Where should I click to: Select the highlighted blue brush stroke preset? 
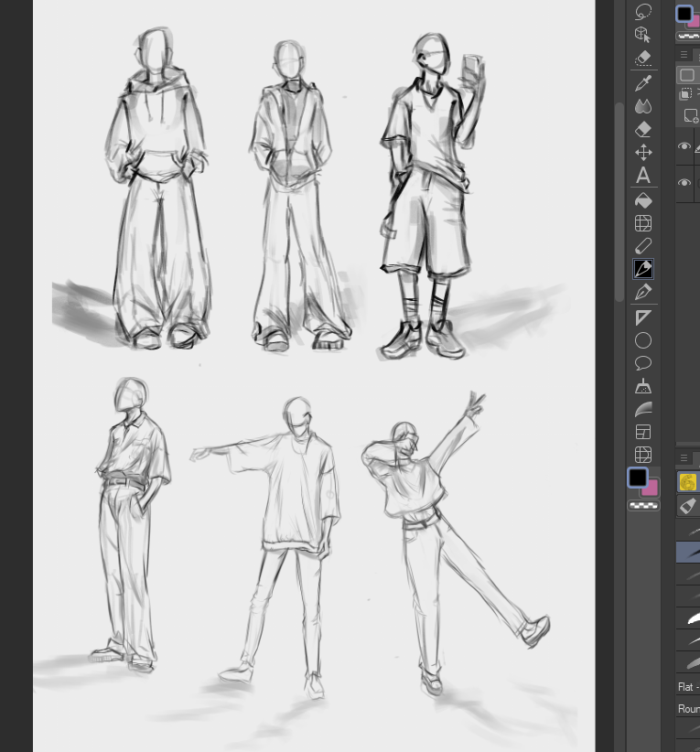[x=688, y=552]
